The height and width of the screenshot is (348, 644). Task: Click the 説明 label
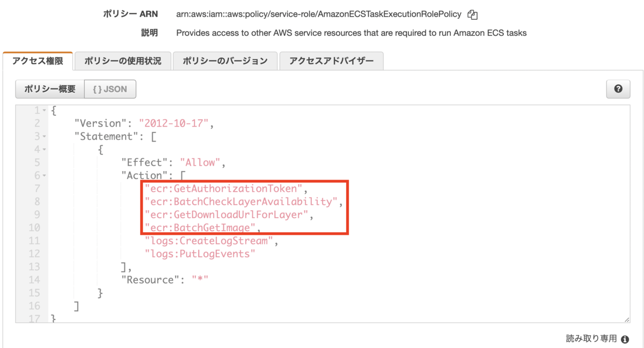(x=149, y=33)
